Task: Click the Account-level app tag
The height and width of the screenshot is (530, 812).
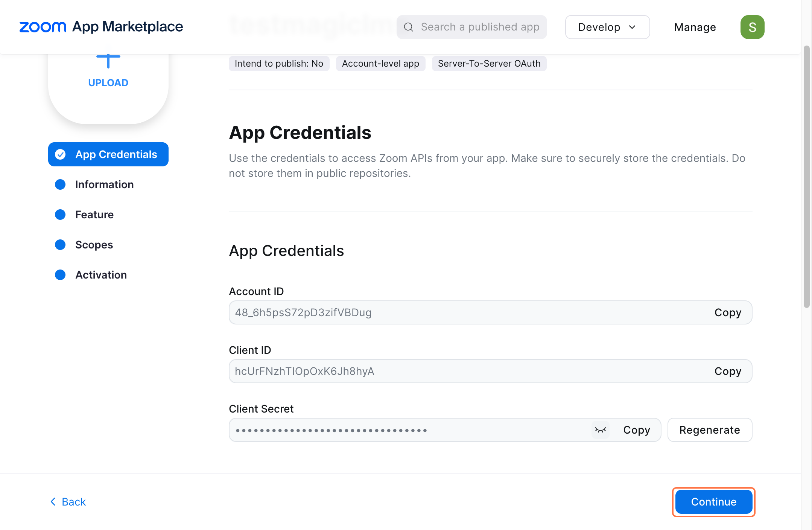Action: pyautogui.click(x=380, y=63)
